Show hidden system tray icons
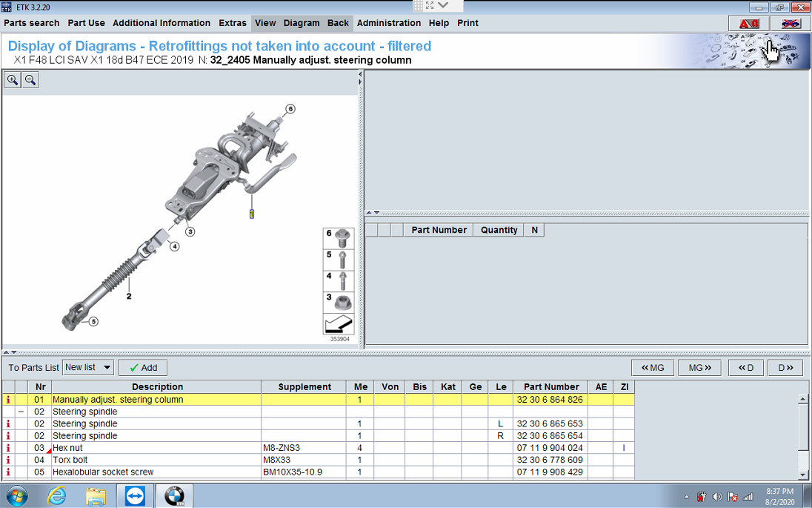This screenshot has height=508, width=812. click(x=687, y=497)
